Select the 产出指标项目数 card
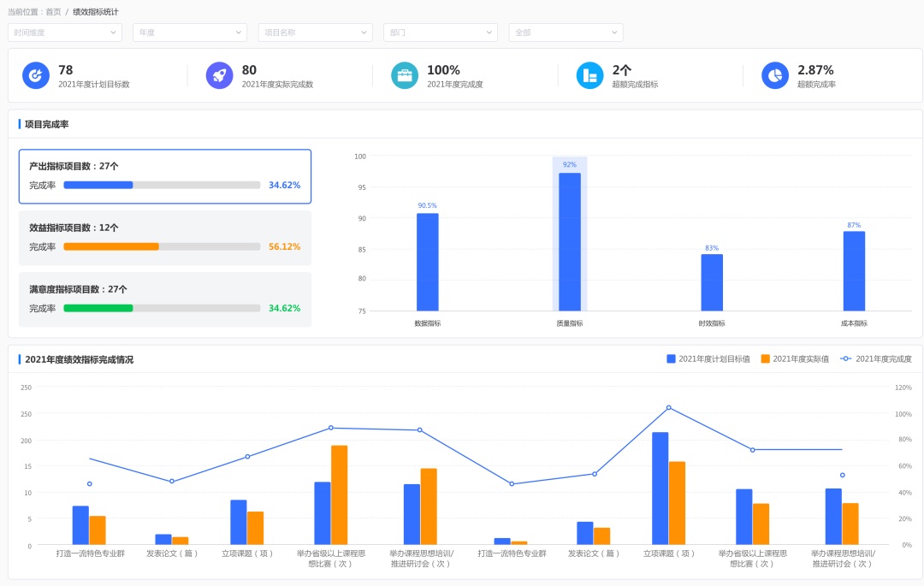924x586 pixels. 165,176
